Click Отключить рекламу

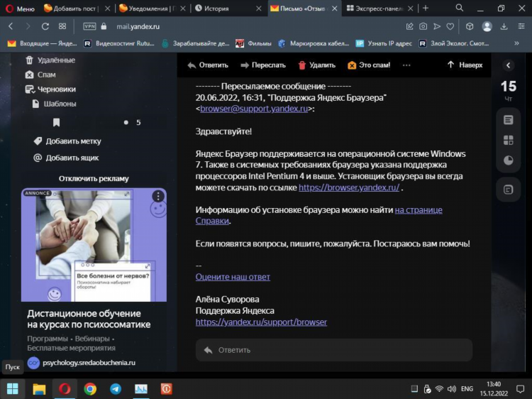[x=94, y=178]
